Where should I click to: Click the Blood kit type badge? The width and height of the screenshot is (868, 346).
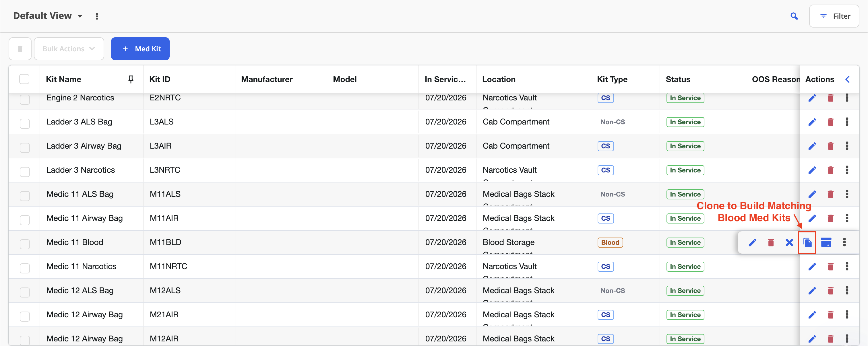610,242
